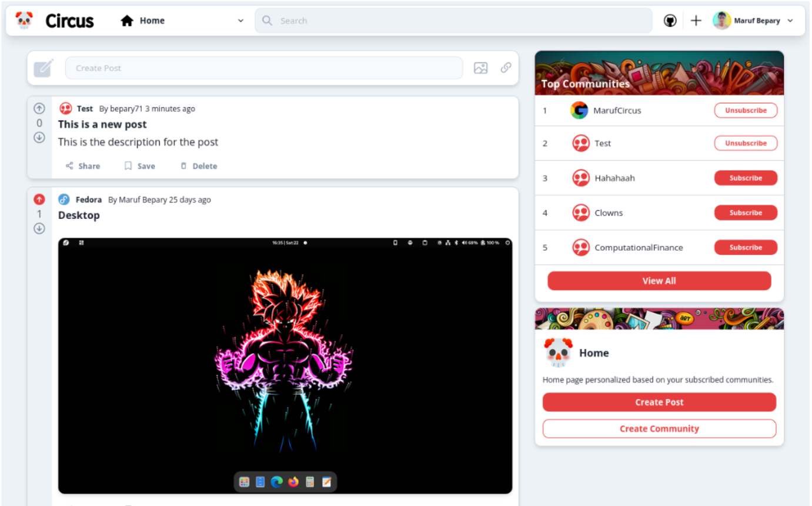Share the 'This is a new post' post
Image resolution: width=812 pixels, height=506 pixels.
coord(83,166)
